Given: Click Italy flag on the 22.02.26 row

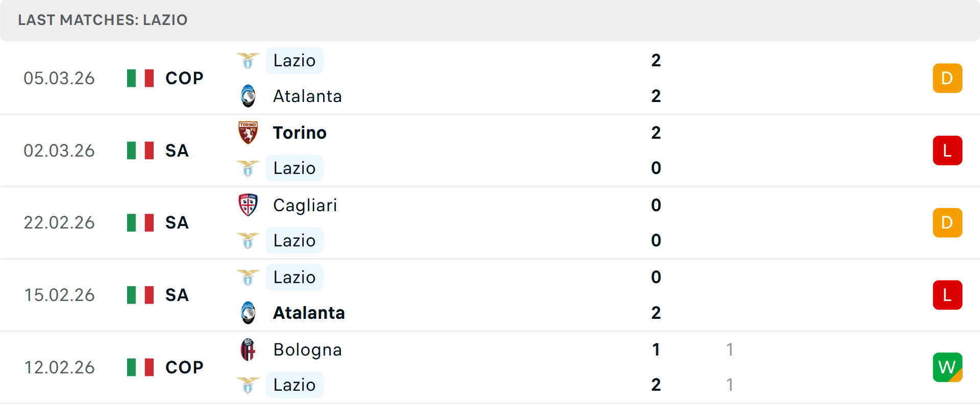Looking at the screenshot, I should [x=140, y=223].
